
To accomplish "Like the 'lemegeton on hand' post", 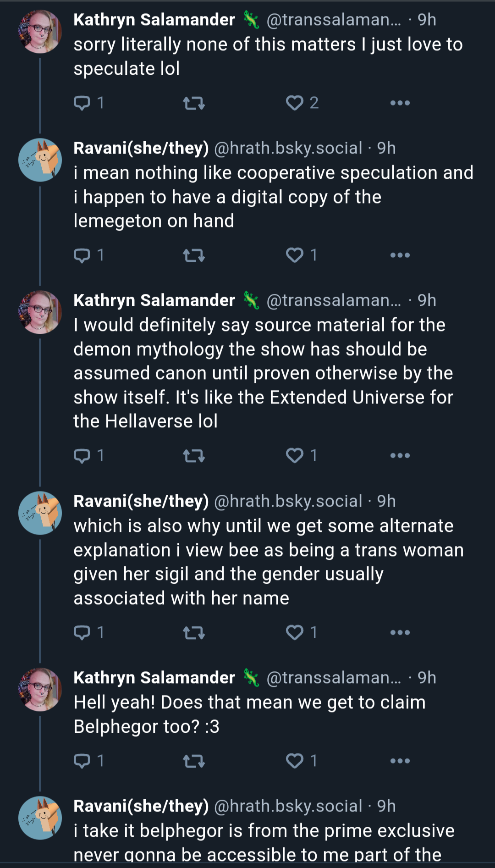I will [x=302, y=255].
